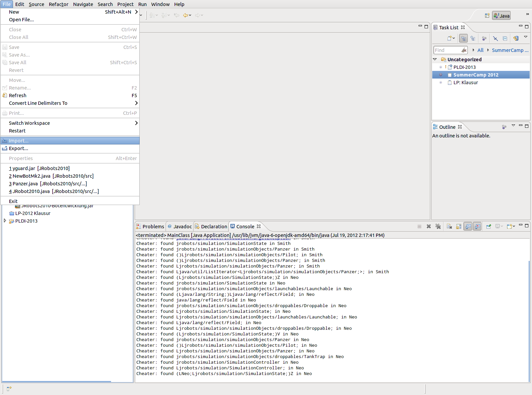Screen dimensions: 532x395
Task: Collapse the Uncategorized task category
Action: [435, 60]
